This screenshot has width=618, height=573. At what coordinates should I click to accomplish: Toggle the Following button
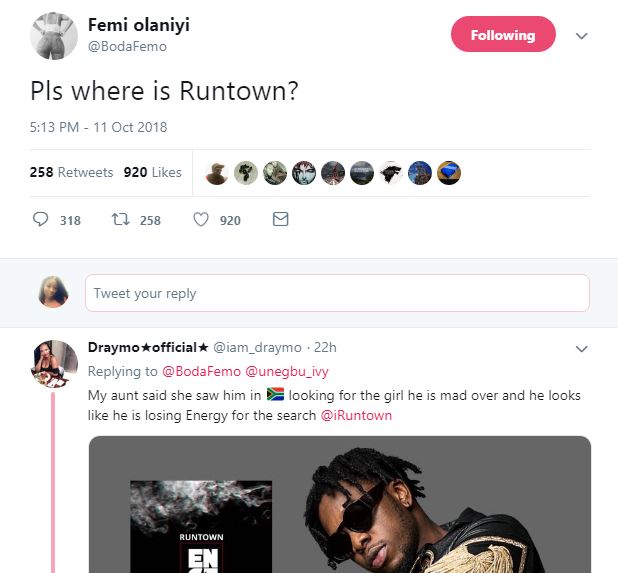click(x=502, y=35)
